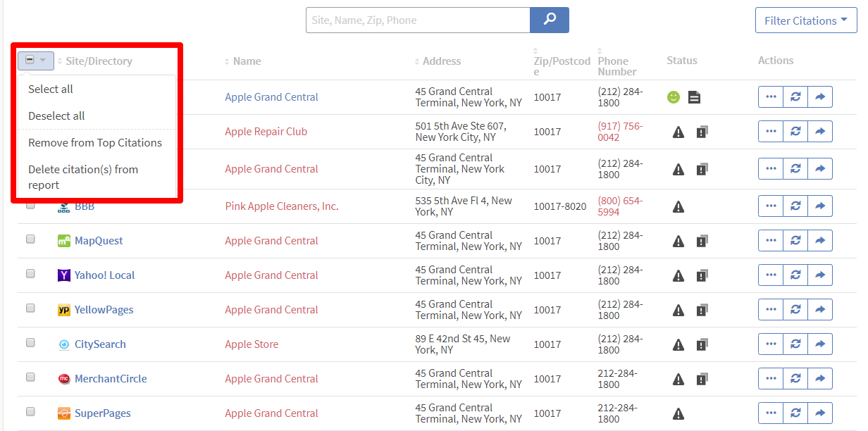Tick the SuperPages row checkbox
The width and height of the screenshot is (868, 431).
click(x=30, y=412)
